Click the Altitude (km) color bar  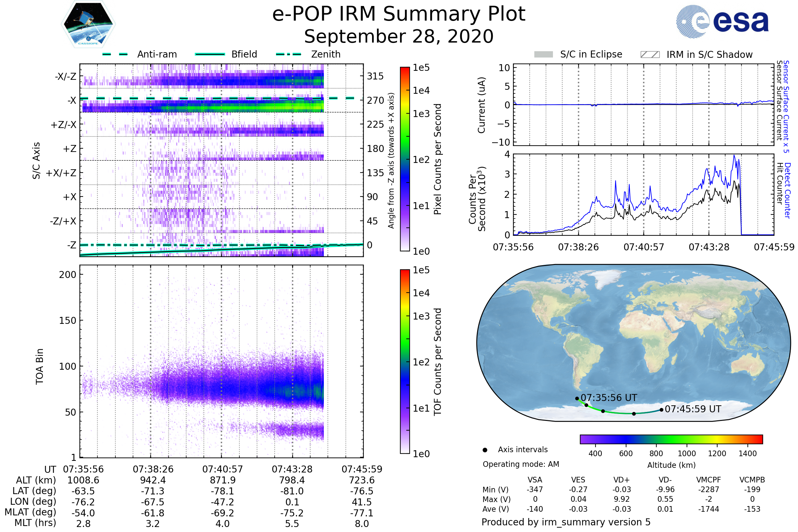pyautogui.click(x=671, y=439)
